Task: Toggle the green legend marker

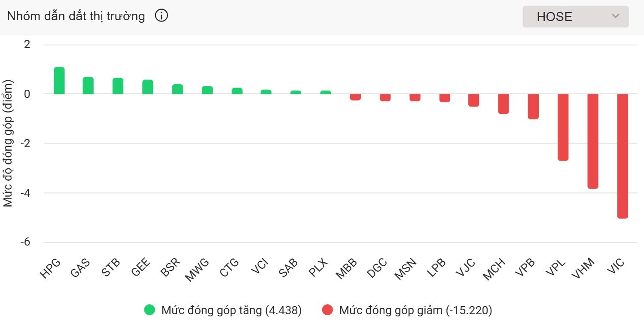Action: coord(150,310)
